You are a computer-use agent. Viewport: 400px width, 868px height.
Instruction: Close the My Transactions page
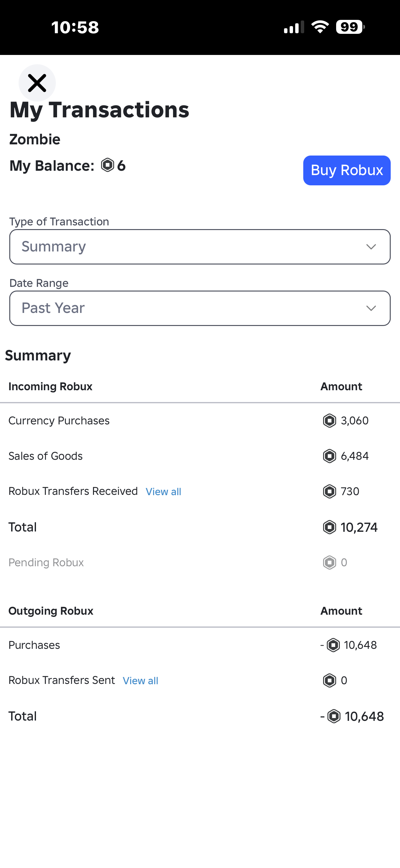(37, 83)
